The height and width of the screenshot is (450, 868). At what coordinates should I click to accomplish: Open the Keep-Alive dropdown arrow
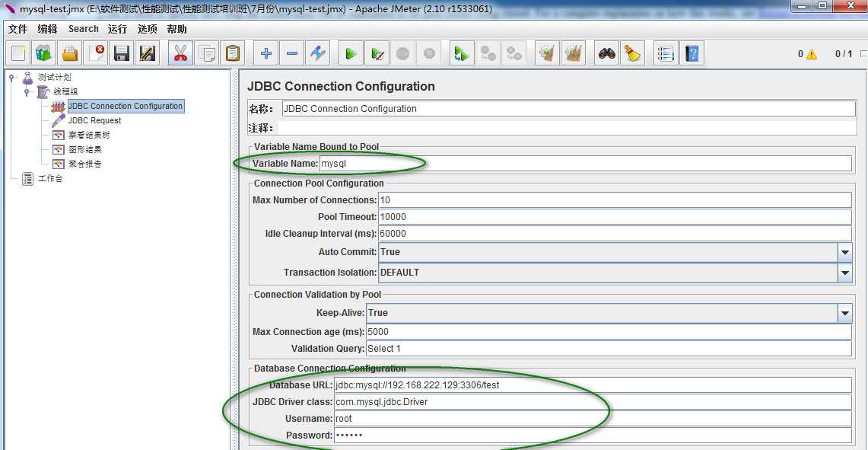click(x=844, y=313)
